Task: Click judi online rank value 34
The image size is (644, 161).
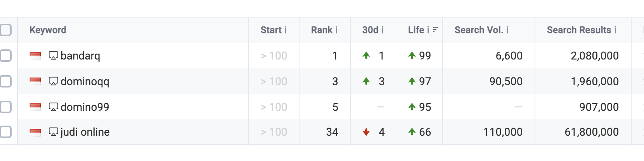Action: click(332, 132)
